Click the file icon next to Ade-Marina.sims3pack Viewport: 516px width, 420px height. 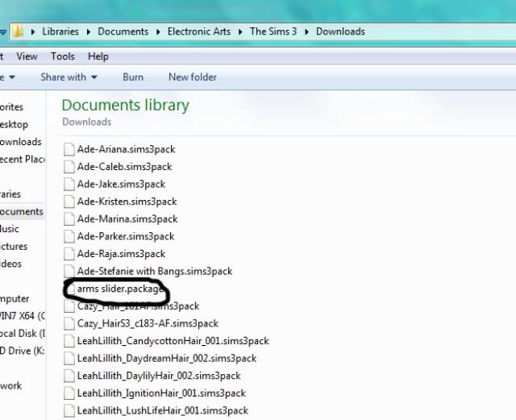pos(69,219)
